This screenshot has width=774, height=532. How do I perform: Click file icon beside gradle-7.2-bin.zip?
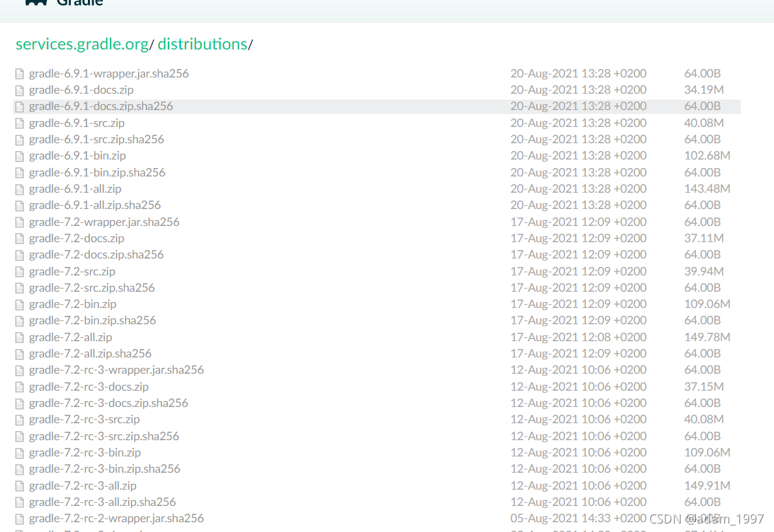pyautogui.click(x=20, y=304)
